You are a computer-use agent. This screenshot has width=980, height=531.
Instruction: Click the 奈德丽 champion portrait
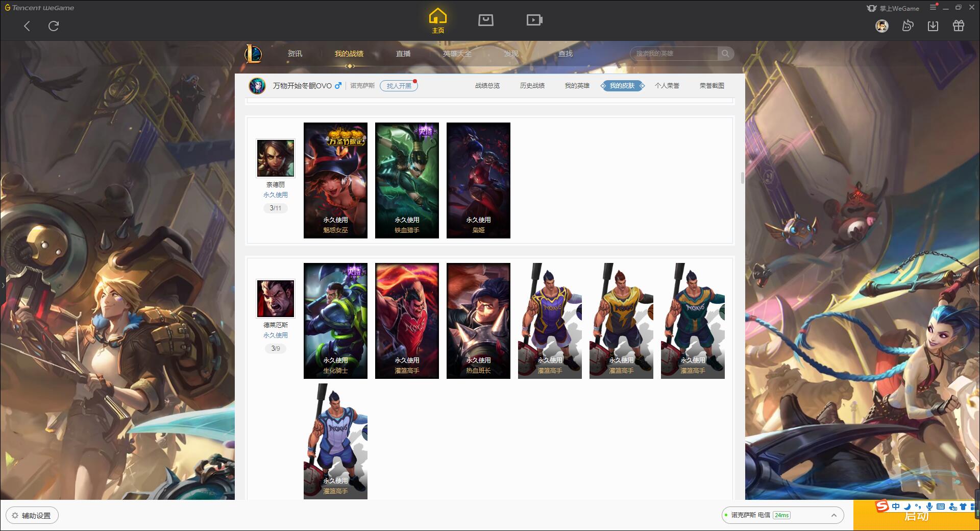pyautogui.click(x=276, y=158)
